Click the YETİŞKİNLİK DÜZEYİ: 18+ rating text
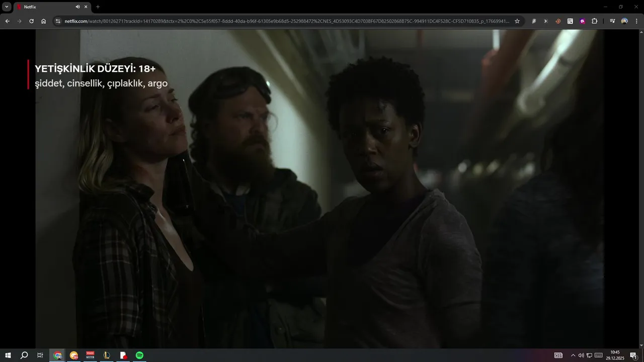 click(x=95, y=69)
